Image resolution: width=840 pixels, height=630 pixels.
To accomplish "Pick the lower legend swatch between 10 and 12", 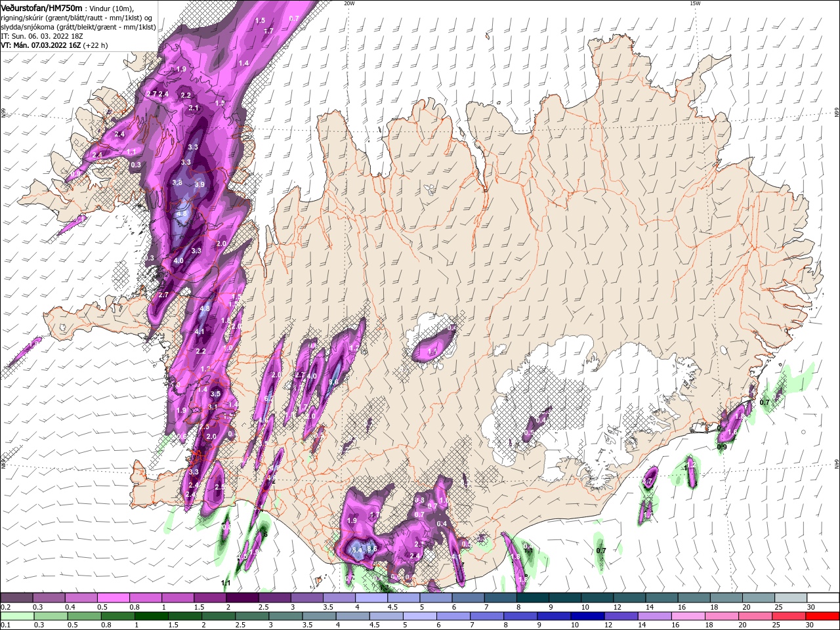I will click(587, 616).
